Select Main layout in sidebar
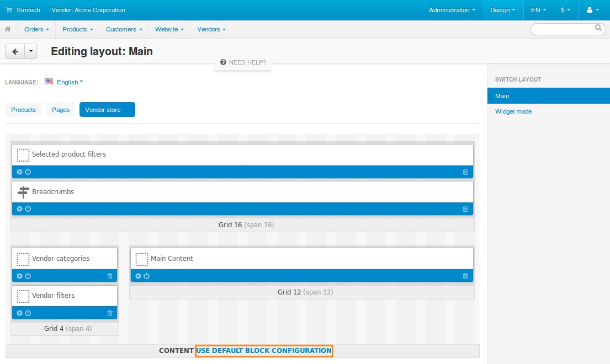Screen dimensions: 610x364 click(549, 95)
